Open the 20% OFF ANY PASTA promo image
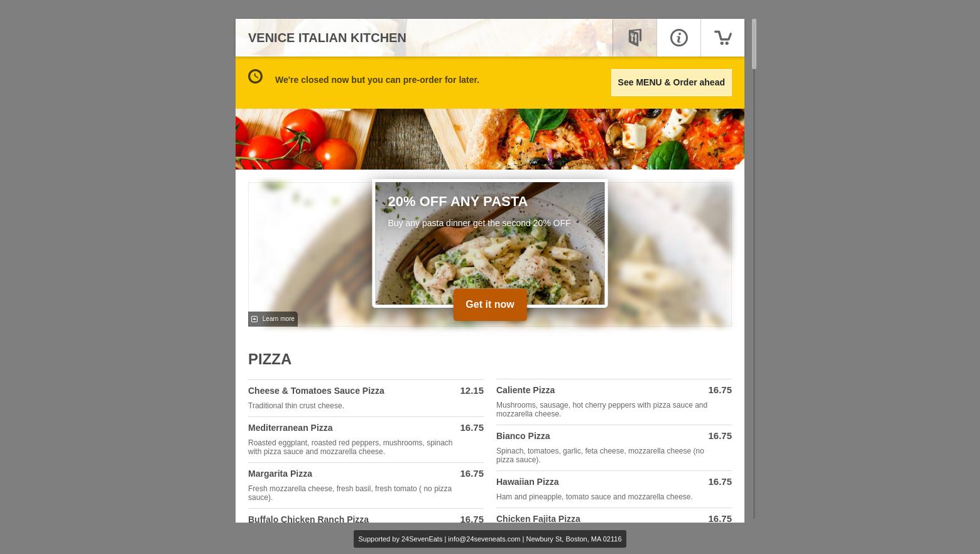Screen dimensions: 980x554 click(490, 243)
